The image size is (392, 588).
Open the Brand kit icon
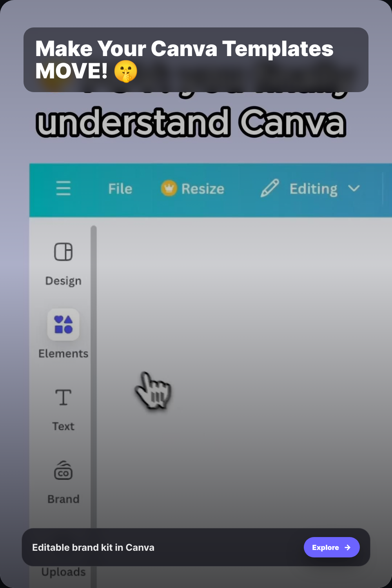63,470
